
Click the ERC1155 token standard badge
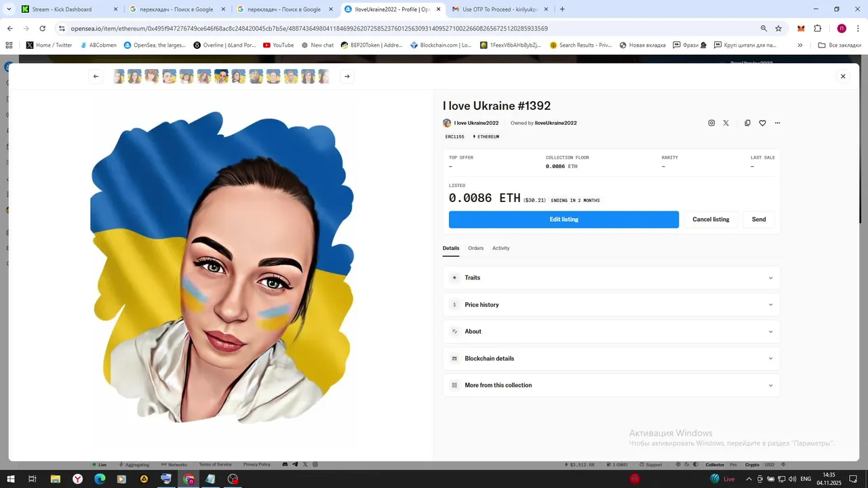coord(455,137)
